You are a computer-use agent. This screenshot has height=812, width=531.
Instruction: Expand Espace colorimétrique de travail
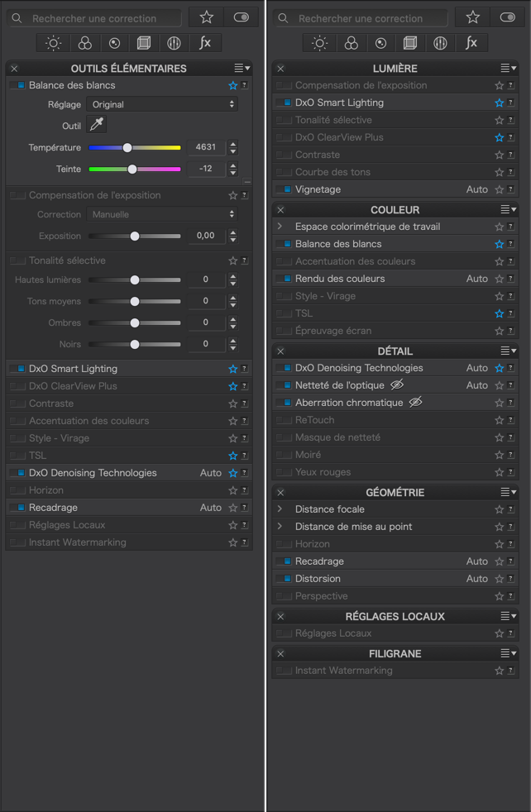pos(280,227)
